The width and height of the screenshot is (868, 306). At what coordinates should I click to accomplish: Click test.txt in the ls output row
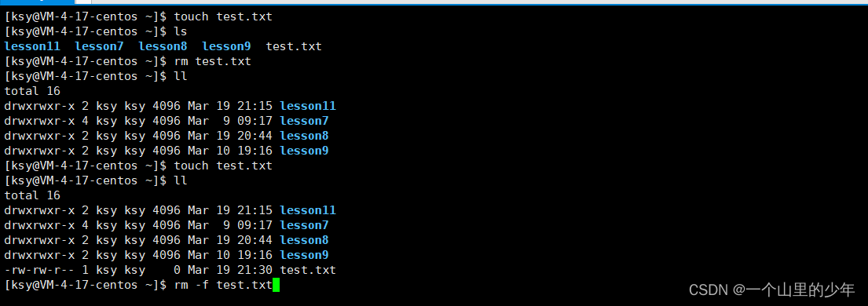tap(294, 46)
